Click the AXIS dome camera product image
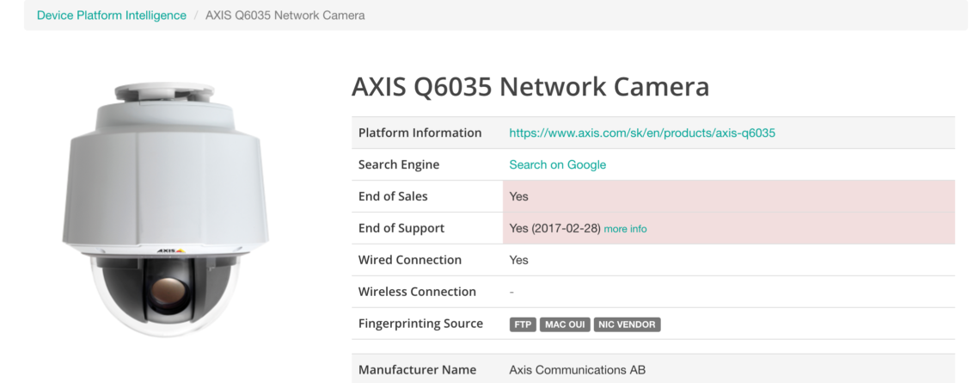The image size is (980, 383). pyautogui.click(x=166, y=210)
